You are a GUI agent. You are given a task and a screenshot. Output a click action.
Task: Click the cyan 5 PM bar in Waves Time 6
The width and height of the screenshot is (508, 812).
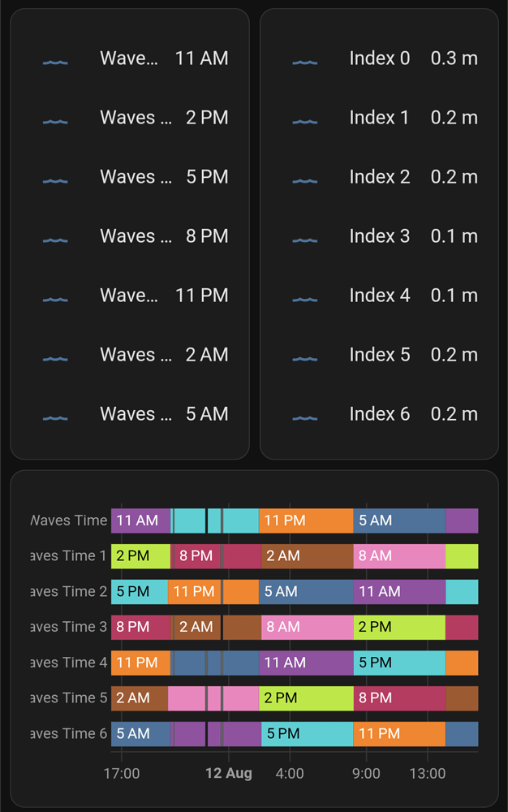[x=307, y=734]
